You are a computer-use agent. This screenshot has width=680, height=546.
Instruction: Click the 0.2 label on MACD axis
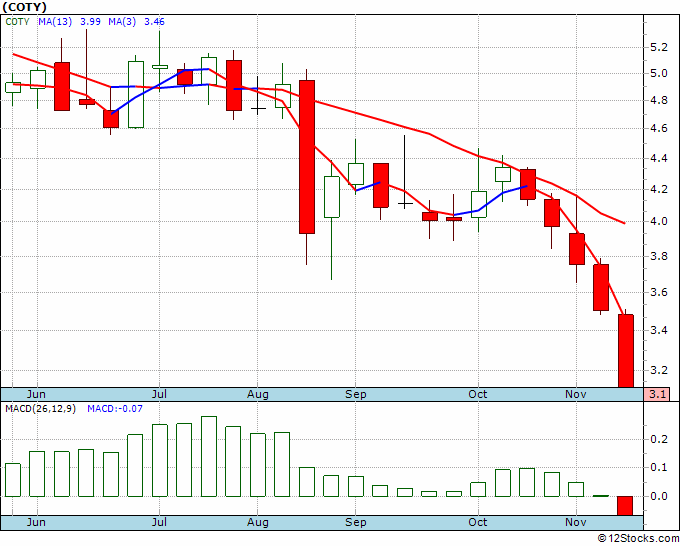(659, 440)
